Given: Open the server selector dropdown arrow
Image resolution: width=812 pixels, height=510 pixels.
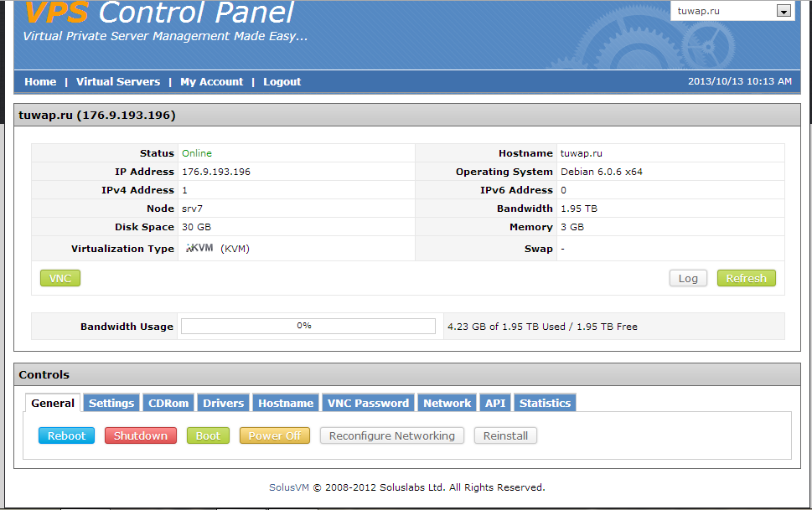Looking at the screenshot, I should point(784,11).
